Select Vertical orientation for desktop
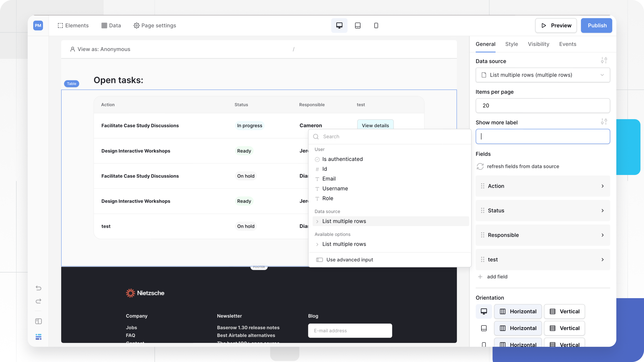The height and width of the screenshot is (362, 644). tap(564, 311)
